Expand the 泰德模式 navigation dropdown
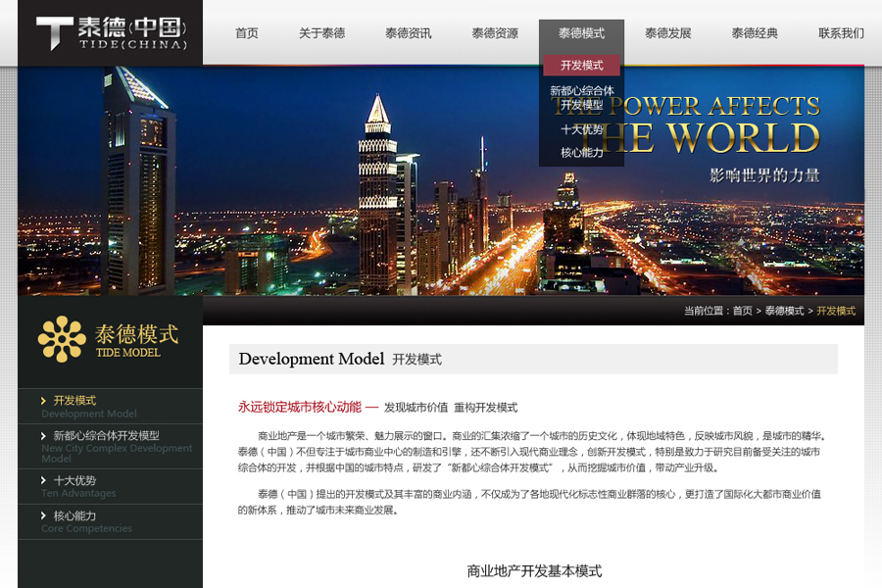 coord(581,33)
